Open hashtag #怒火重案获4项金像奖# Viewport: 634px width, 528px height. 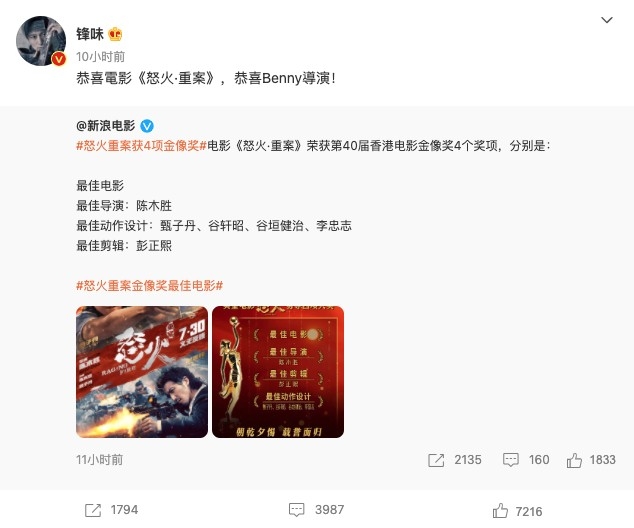142,146
